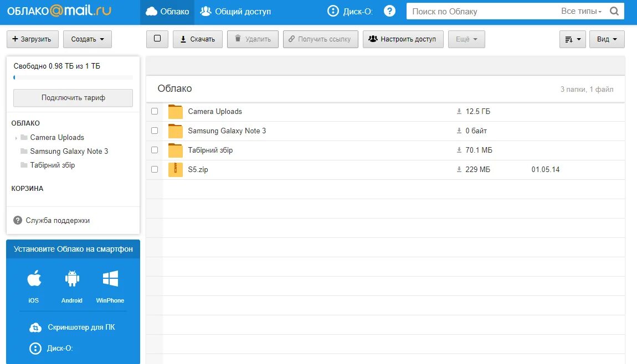Click Получить ссылку button
Image resolution: width=637 pixels, height=364 pixels.
coord(321,39)
